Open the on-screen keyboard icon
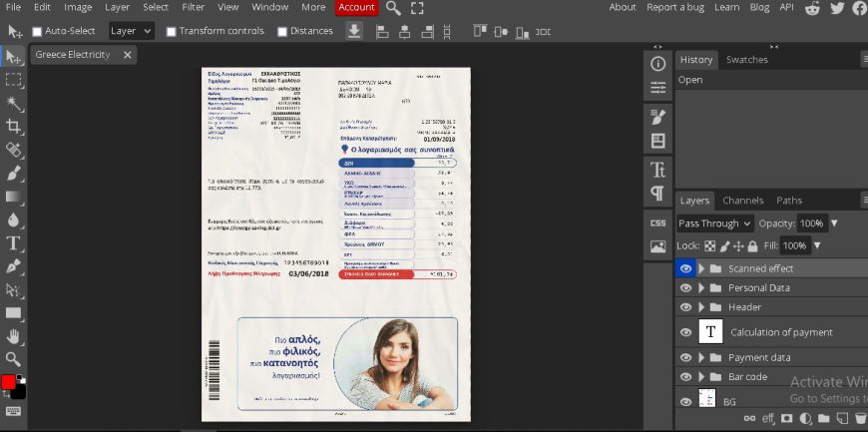Viewport: 868px width, 432px height. tap(13, 411)
